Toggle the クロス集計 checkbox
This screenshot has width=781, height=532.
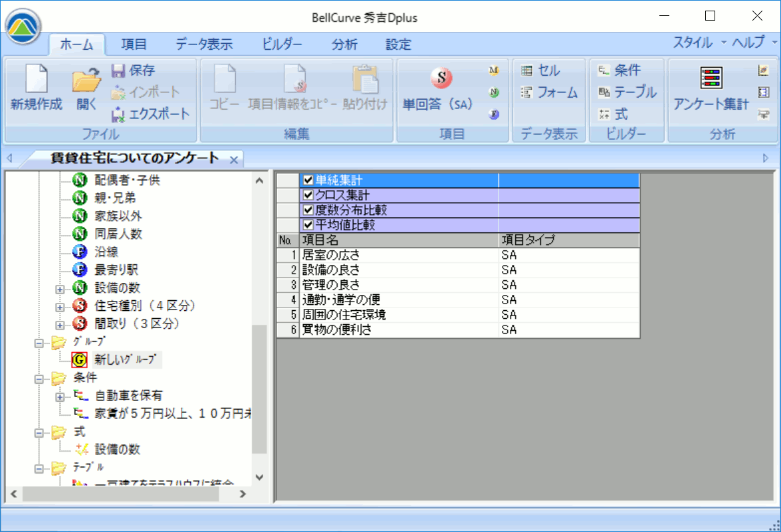(x=308, y=195)
